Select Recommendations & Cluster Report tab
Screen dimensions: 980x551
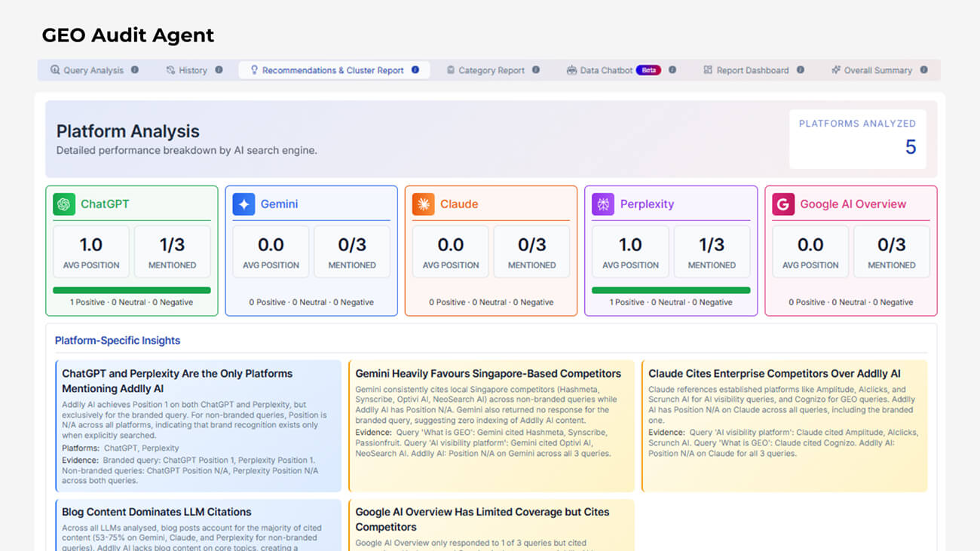[335, 70]
